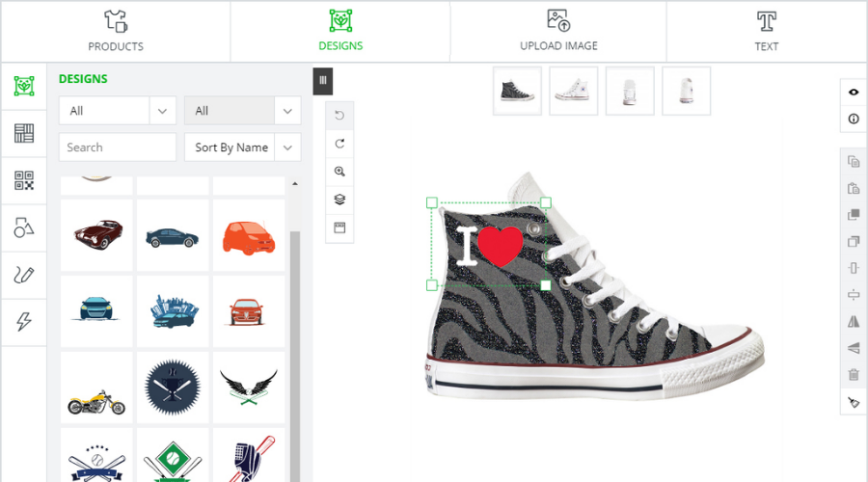868x482 pixels.
Task: Click the top-left handle of selection box
Action: 432,202
